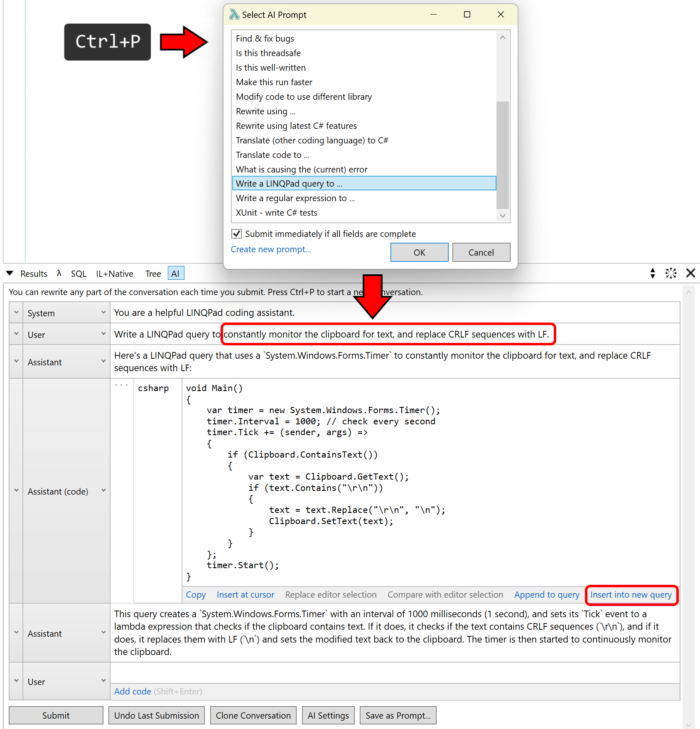The image size is (700, 729).
Task: Open the Create new prompt link
Action: [x=270, y=249]
